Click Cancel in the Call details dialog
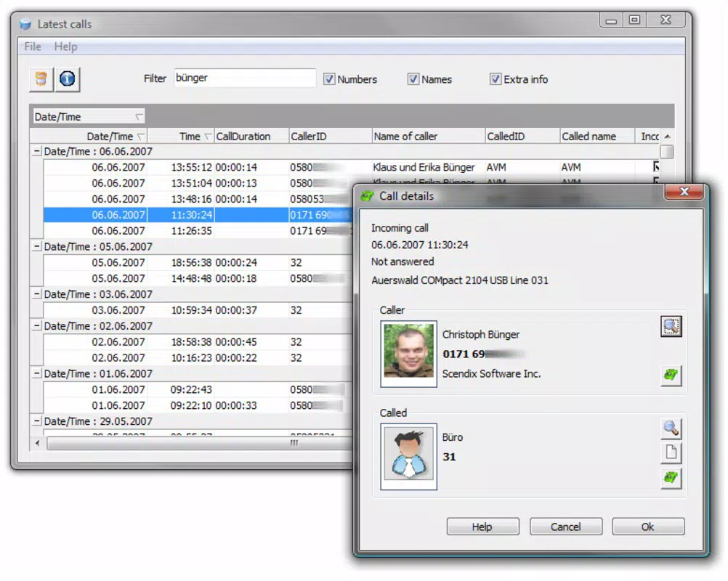 tap(565, 527)
